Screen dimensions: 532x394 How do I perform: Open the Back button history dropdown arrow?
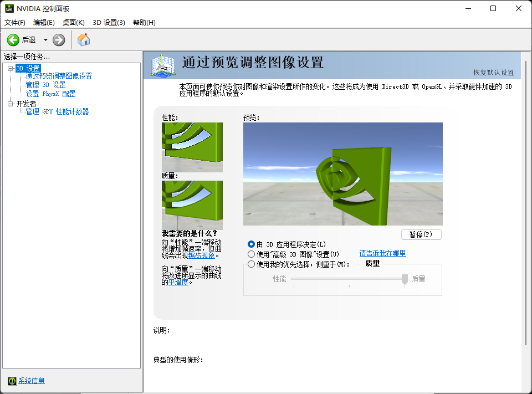click(45, 40)
